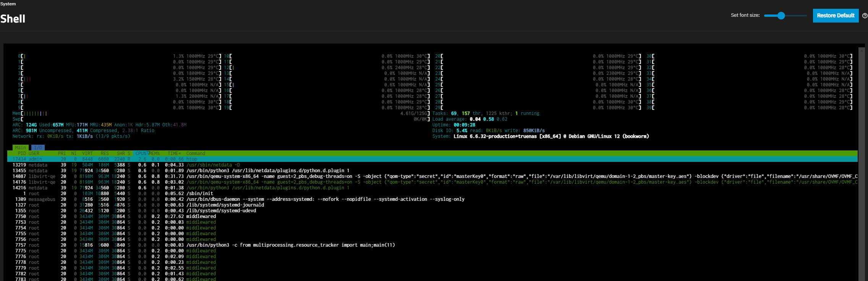Sort by the PRI column header
The height and width of the screenshot is (281, 868).
tap(62, 153)
